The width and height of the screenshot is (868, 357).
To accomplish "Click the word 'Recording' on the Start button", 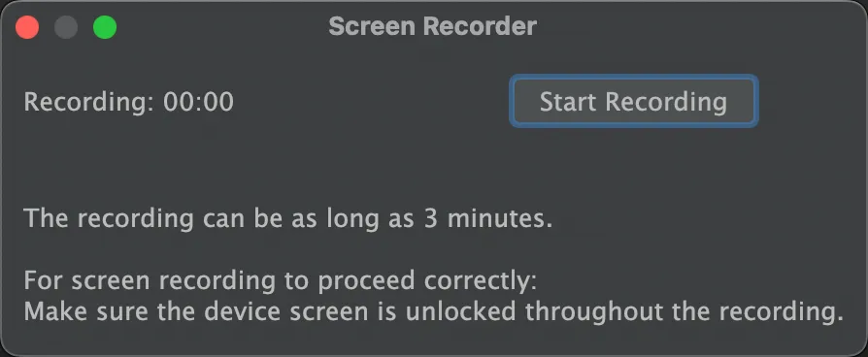I will coord(666,103).
